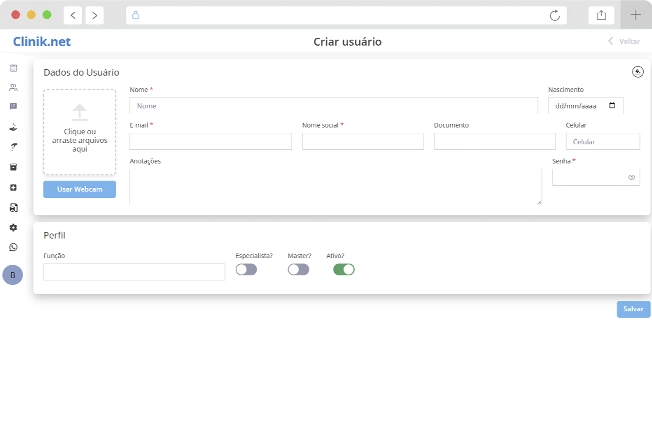Screen dimensions: 652x437
Task: Click the upload arrow icon in photo area
Action: (79, 112)
